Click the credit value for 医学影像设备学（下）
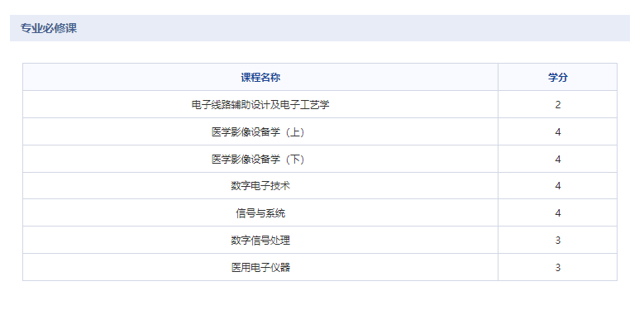644x310 pixels. pyautogui.click(x=557, y=159)
